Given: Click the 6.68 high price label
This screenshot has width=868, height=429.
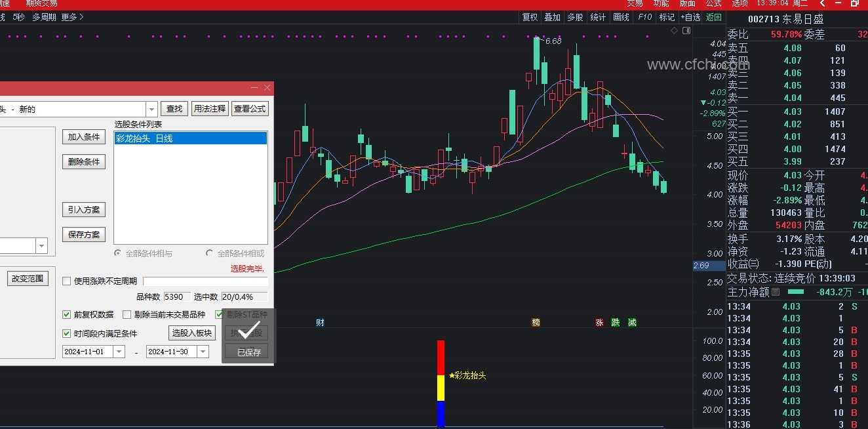Looking at the screenshot, I should (x=553, y=41).
